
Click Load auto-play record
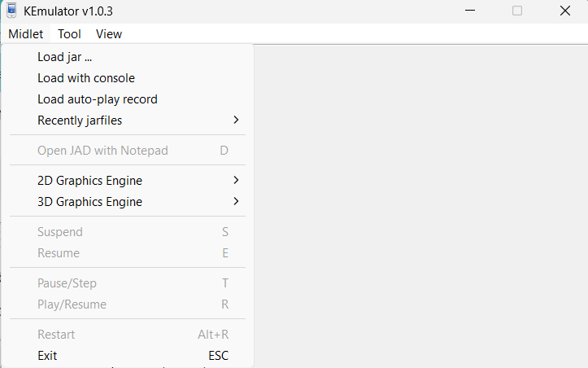98,99
